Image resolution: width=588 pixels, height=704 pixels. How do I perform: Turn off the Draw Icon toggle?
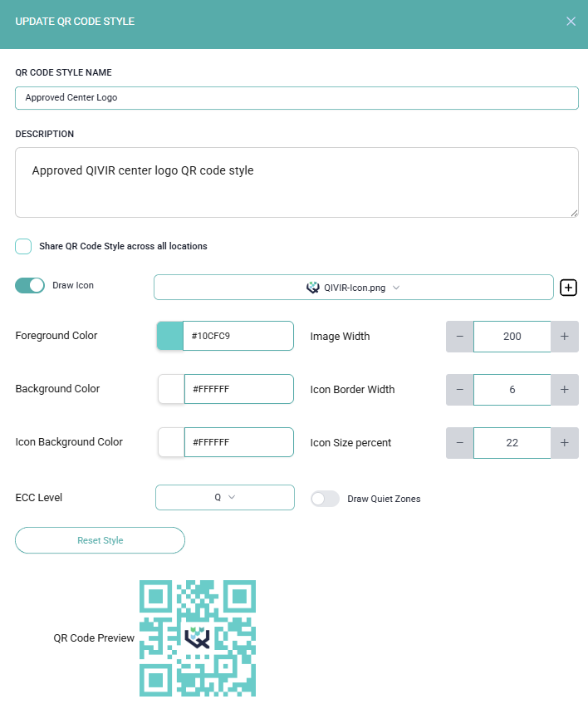pyautogui.click(x=30, y=286)
